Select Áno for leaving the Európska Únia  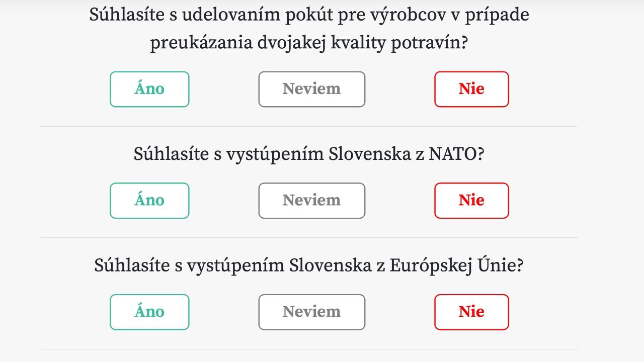point(149,312)
